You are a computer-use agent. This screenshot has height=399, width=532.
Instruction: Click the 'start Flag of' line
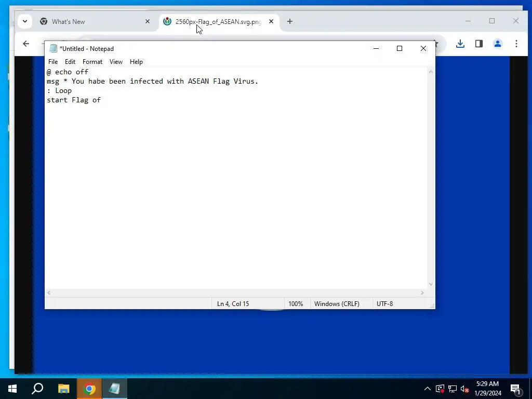click(x=74, y=100)
